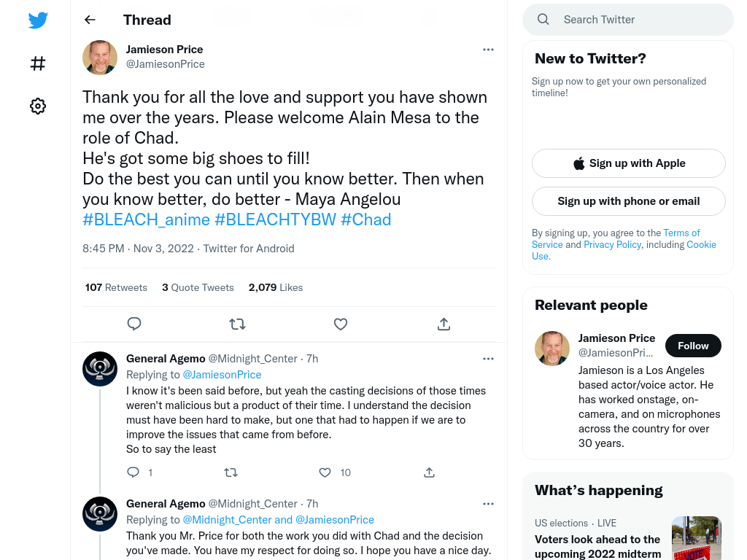Open the #BLEACHTYBW hashtag link
Image resolution: width=747 pixels, height=560 pixels.
pyautogui.click(x=275, y=219)
